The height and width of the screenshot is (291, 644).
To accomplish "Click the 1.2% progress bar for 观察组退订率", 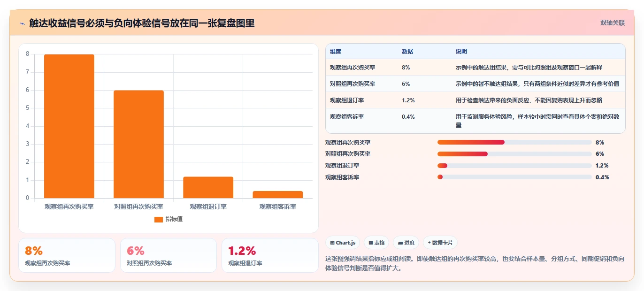I will 514,166.
